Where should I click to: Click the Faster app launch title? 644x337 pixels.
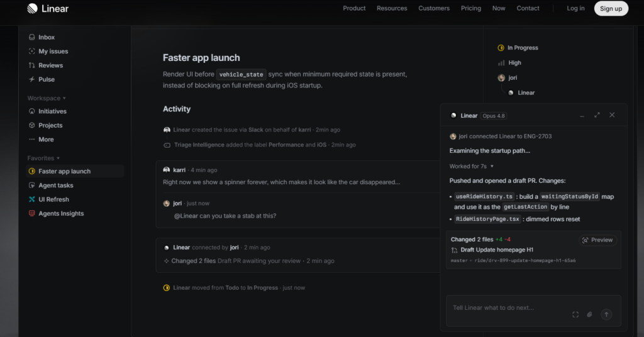201,57
